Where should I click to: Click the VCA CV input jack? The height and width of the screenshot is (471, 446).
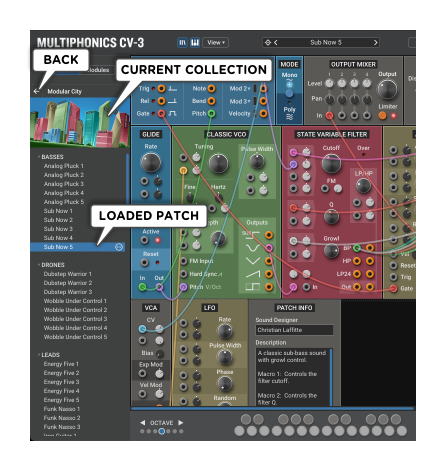coord(142,329)
